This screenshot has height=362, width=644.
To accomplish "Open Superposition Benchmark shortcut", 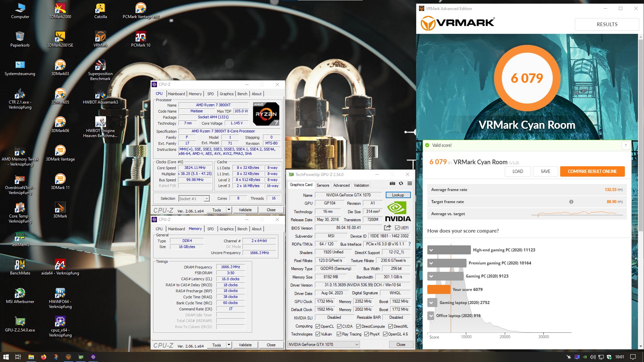I will [100, 70].
